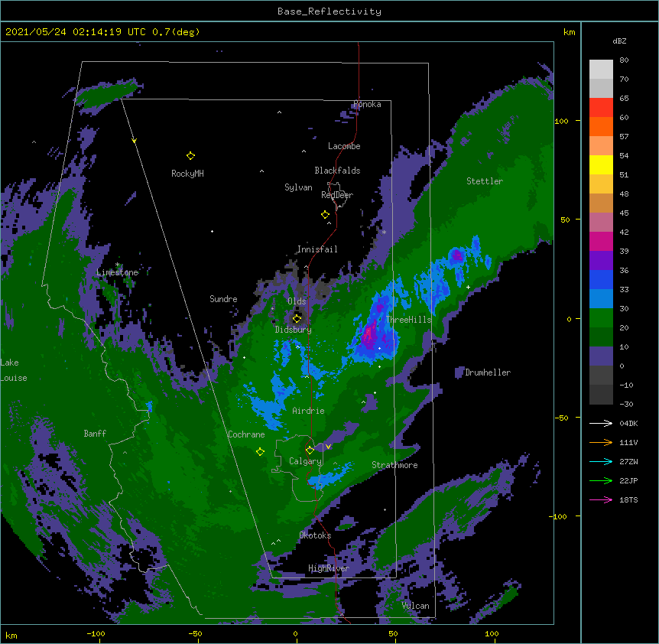659x644 pixels.
Task: Click the Blackfalds town label
Action: click(337, 171)
